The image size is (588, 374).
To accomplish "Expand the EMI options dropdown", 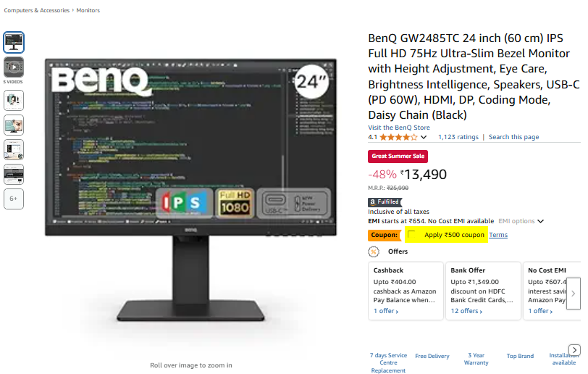I will [521, 221].
